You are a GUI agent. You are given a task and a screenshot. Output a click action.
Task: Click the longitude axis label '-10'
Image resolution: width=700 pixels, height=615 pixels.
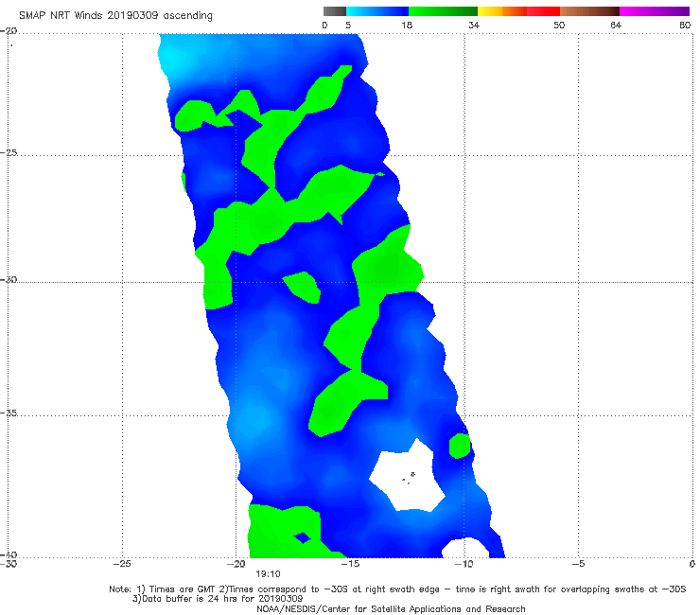coord(464,564)
